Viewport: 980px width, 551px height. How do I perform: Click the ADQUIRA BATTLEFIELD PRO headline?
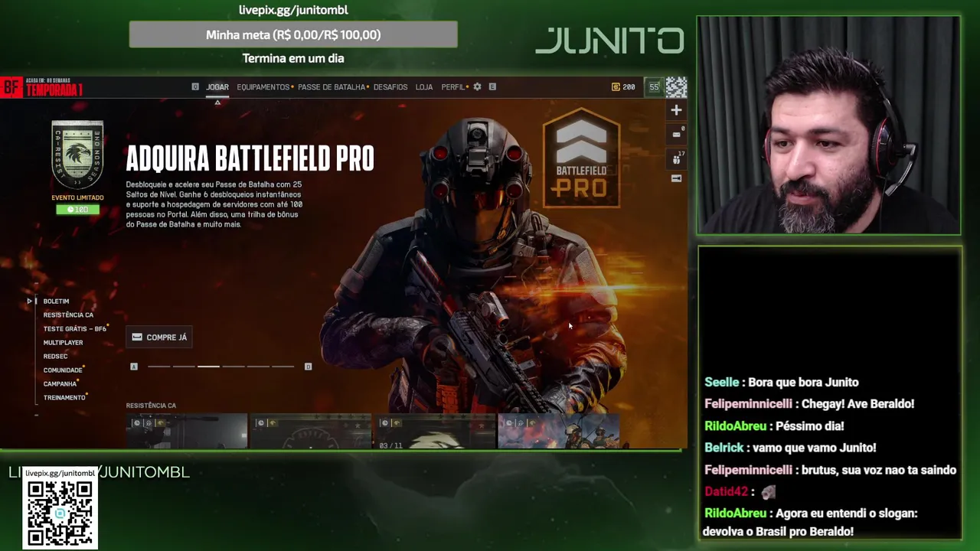pos(250,158)
